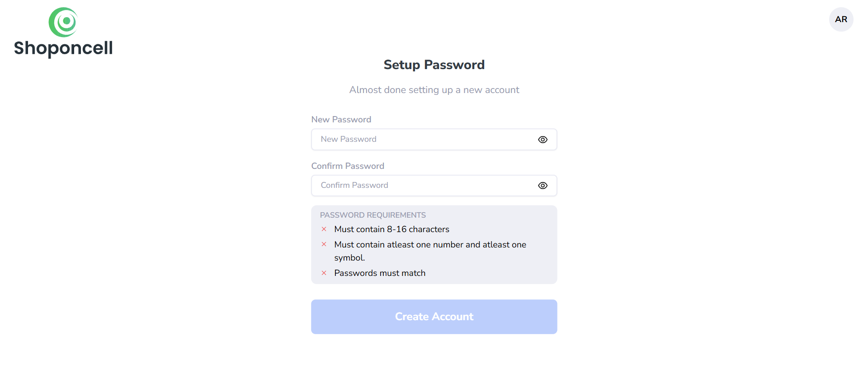Click the PASSWORD REQUIREMENTS heading
868x373 pixels.
373,215
